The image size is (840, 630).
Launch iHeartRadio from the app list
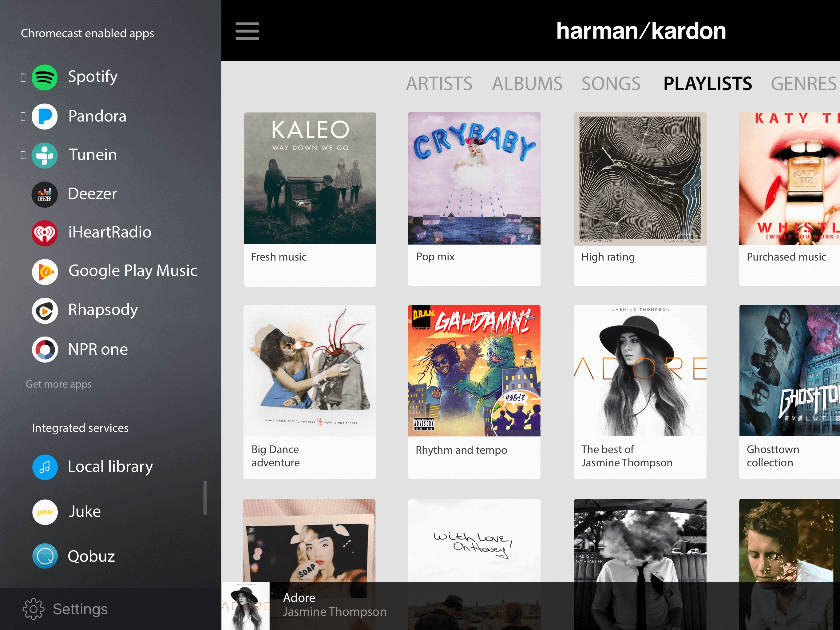coord(45,233)
